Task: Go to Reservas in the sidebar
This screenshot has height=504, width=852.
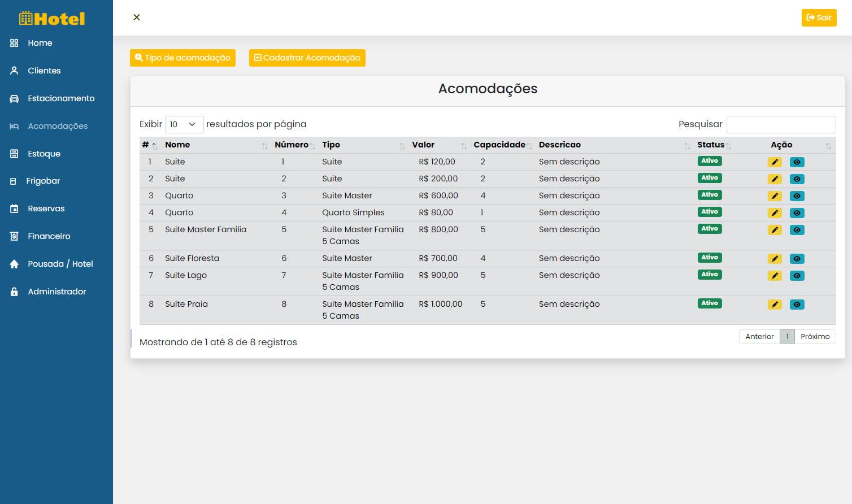Action: pyautogui.click(x=46, y=208)
